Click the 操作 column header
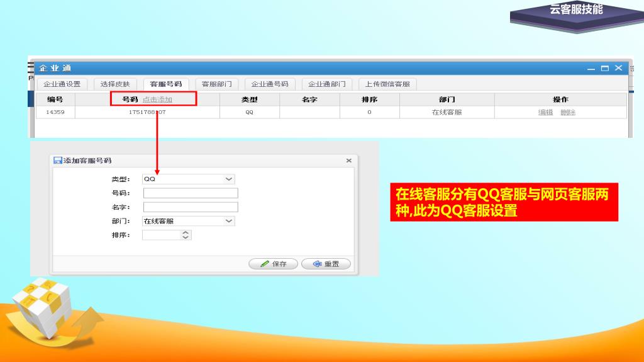The height and width of the screenshot is (362, 644). coord(560,99)
